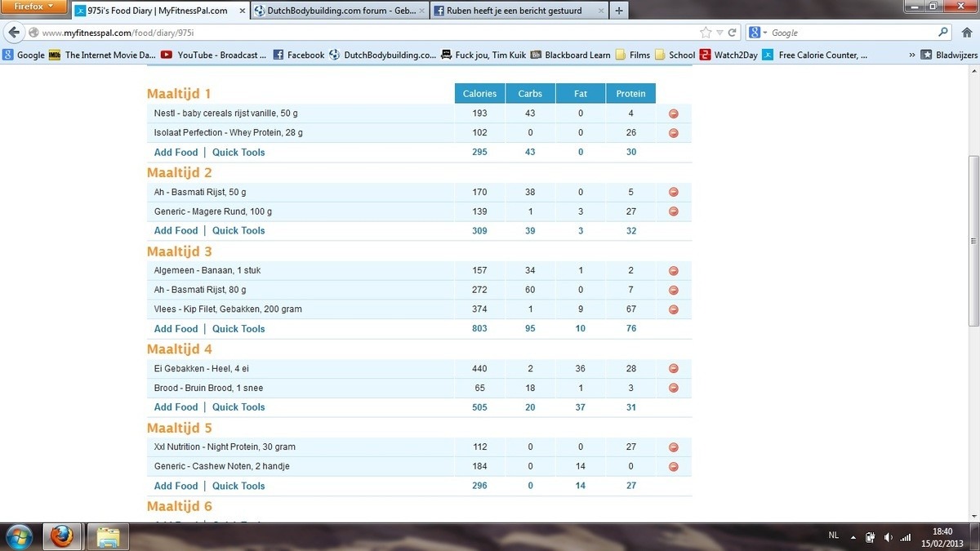Remove the Cashew Noten entry
This screenshot has width=980, height=551.
point(674,467)
